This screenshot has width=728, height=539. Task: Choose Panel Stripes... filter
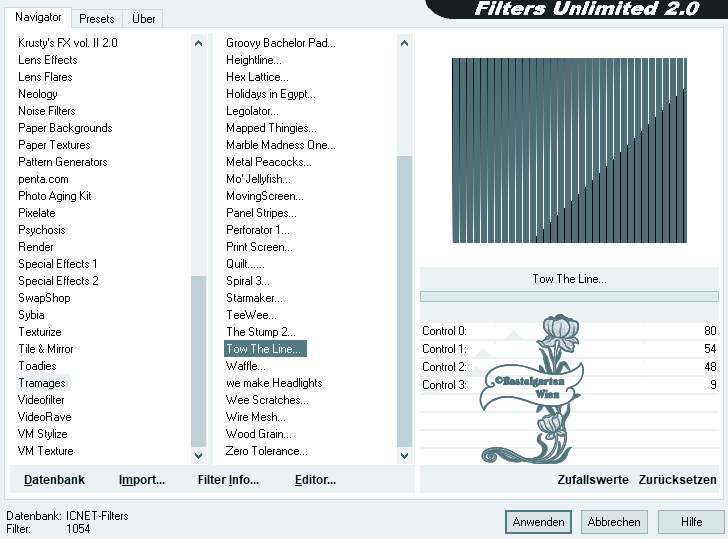[261, 213]
